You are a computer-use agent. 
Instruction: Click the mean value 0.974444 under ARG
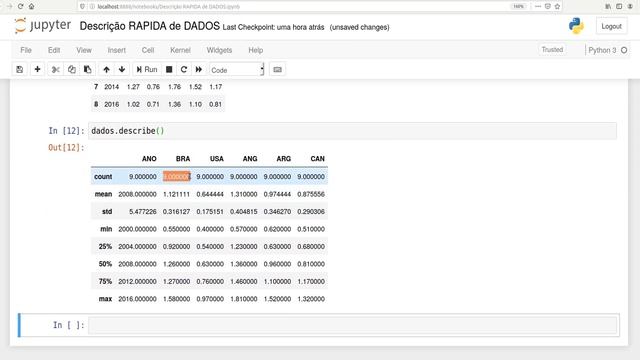[277, 194]
